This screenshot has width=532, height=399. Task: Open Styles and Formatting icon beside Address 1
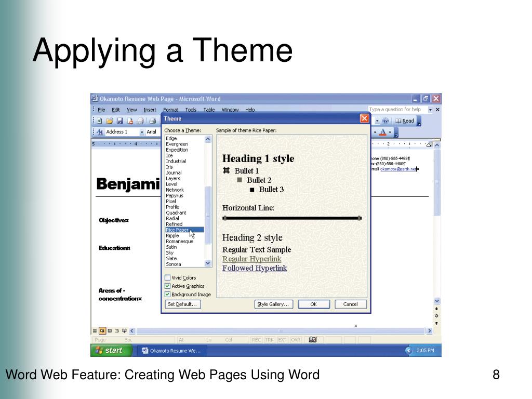pos(100,132)
